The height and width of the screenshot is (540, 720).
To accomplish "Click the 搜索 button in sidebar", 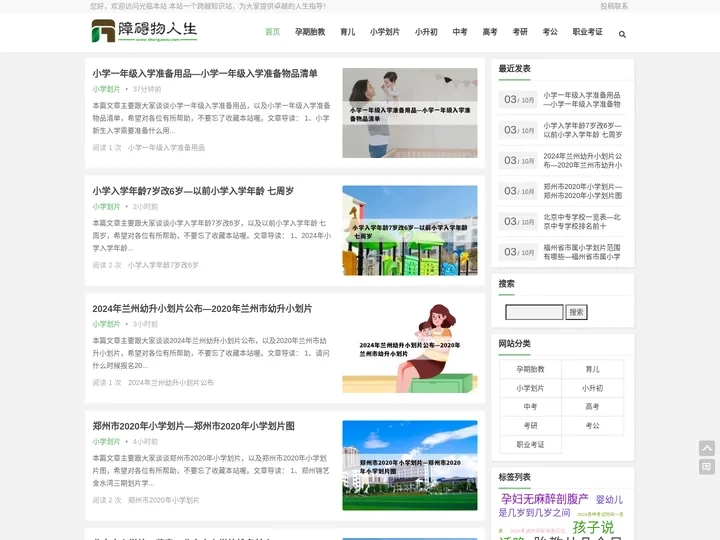I will 576,312.
